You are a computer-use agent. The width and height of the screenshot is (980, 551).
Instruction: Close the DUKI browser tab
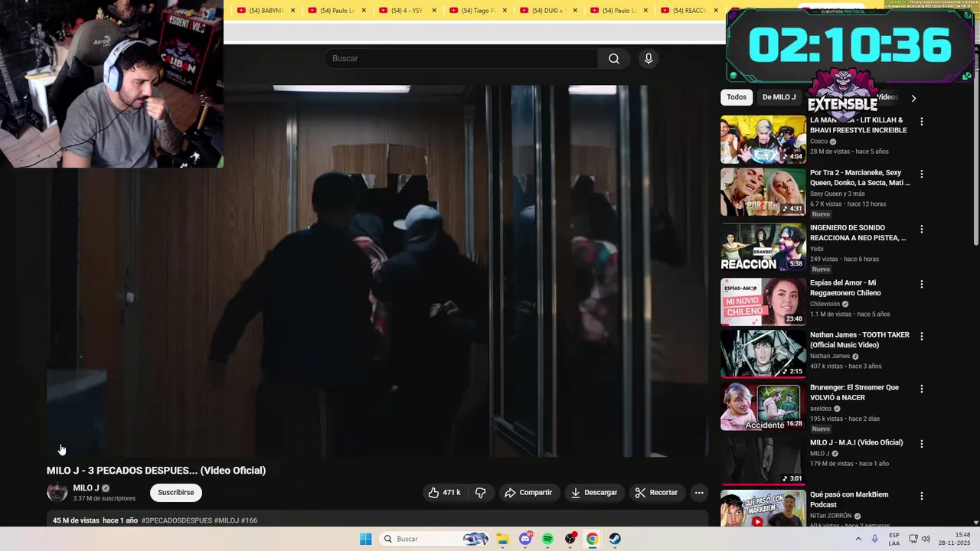(575, 11)
